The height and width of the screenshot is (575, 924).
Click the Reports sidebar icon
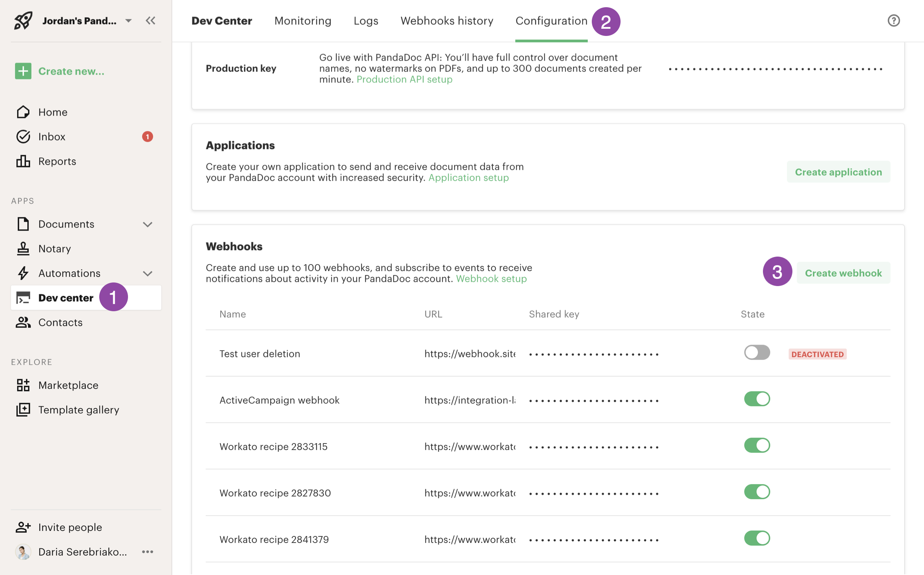[23, 161]
